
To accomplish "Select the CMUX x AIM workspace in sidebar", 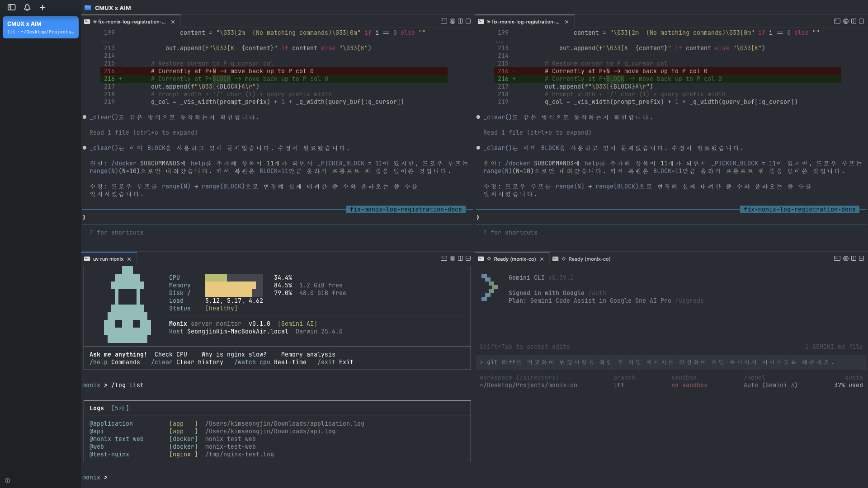I will point(41,28).
